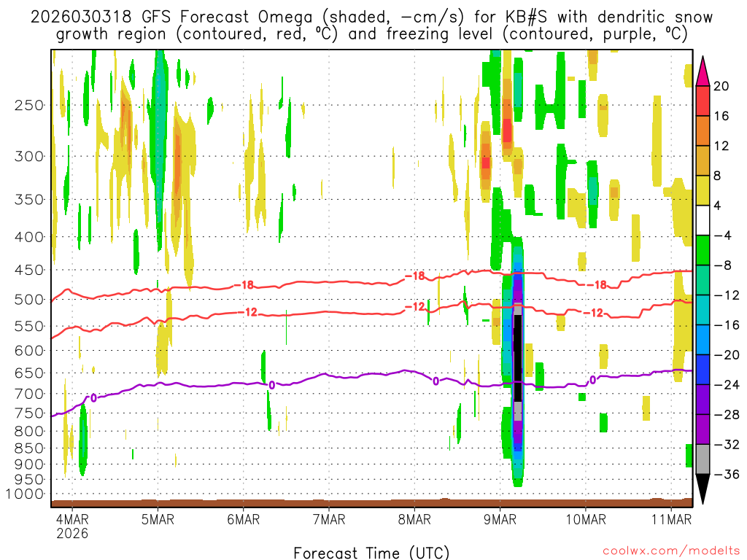The height and width of the screenshot is (560, 747).
Task: Click the 250 pressure level label
Action: 29,105
